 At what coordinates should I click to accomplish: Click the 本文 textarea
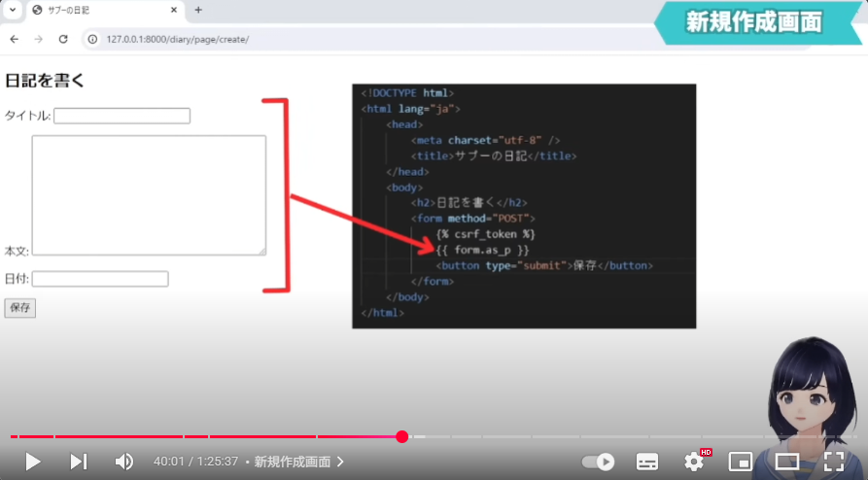[x=149, y=195]
